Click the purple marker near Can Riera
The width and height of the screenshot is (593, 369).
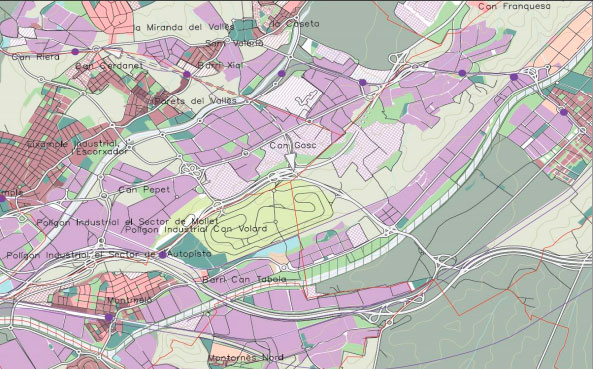[x=75, y=51]
